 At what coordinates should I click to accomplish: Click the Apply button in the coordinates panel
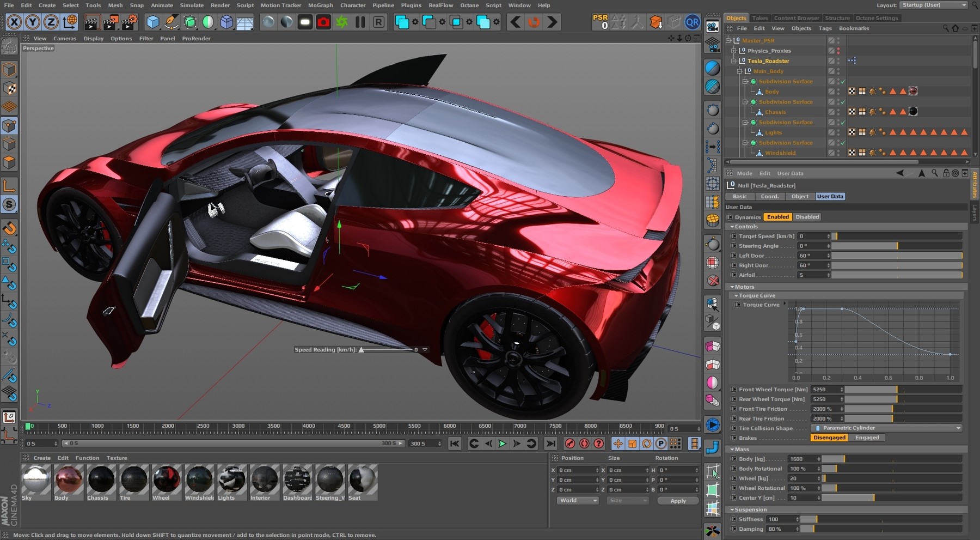[678, 500]
